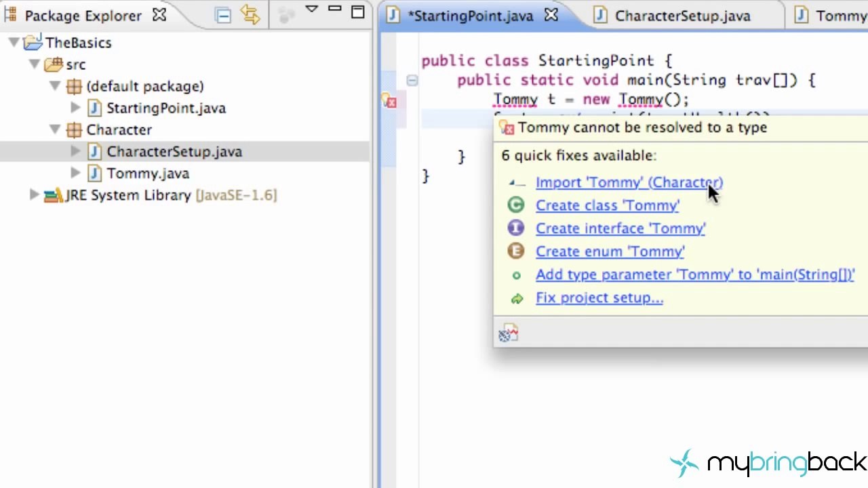
Task: Select the Character package label
Action: pos(119,130)
